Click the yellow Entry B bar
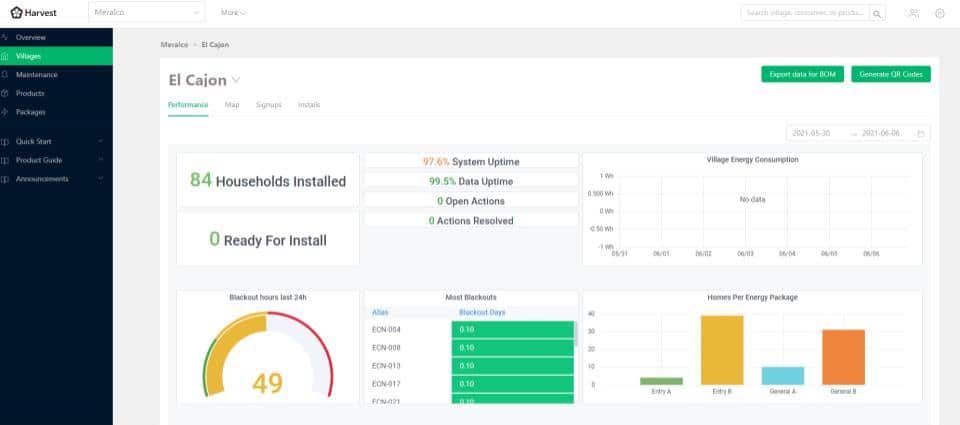Image resolution: width=960 pixels, height=425 pixels. [x=721, y=350]
